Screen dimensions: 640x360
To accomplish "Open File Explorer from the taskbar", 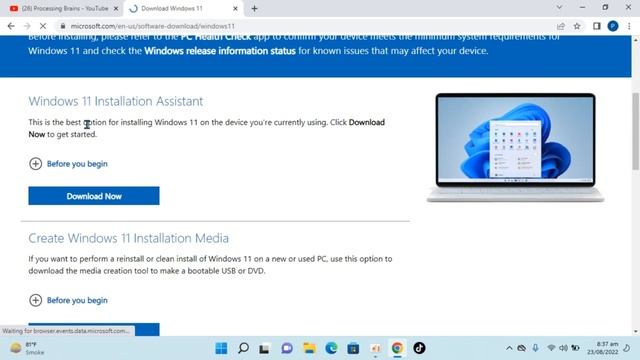I will 309,348.
